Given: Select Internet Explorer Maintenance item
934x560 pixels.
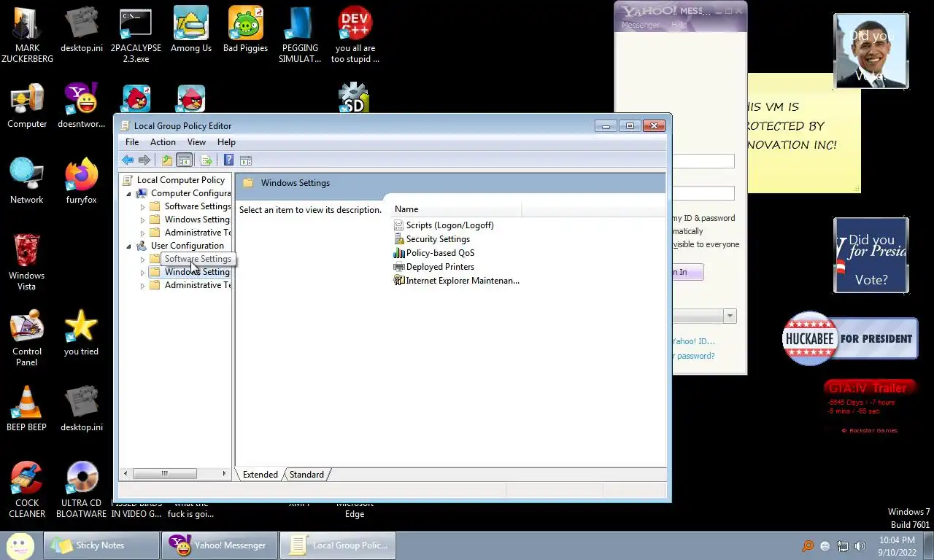Looking at the screenshot, I should point(456,281).
